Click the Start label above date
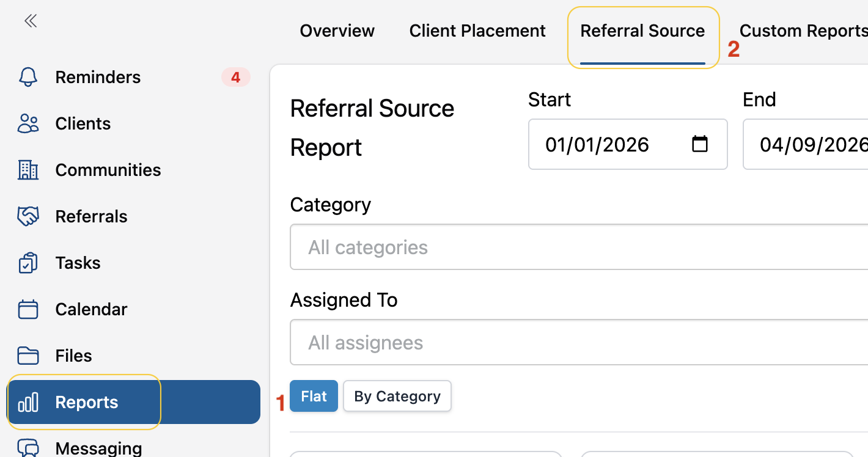The width and height of the screenshot is (868, 457). tap(550, 100)
